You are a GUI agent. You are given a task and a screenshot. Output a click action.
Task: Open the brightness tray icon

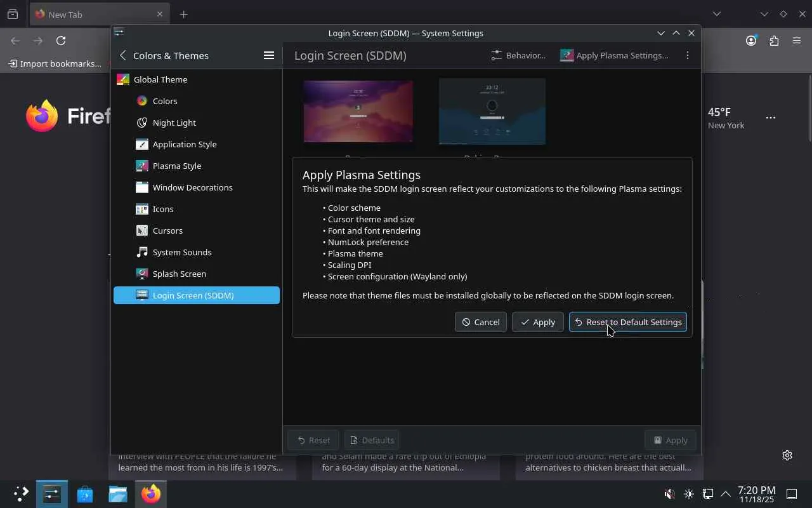[689, 494]
